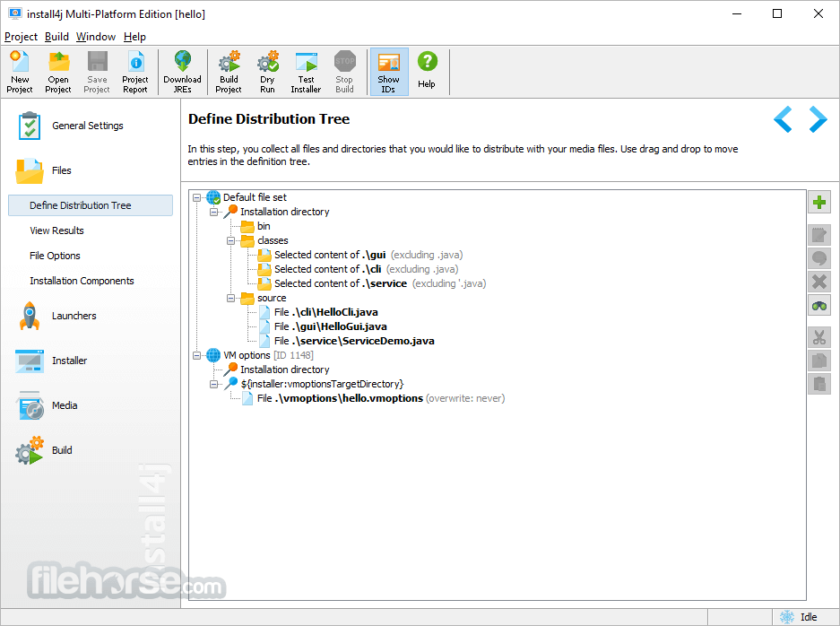Image resolution: width=840 pixels, height=626 pixels.
Task: Click the scissors cut icon
Action: point(819,337)
